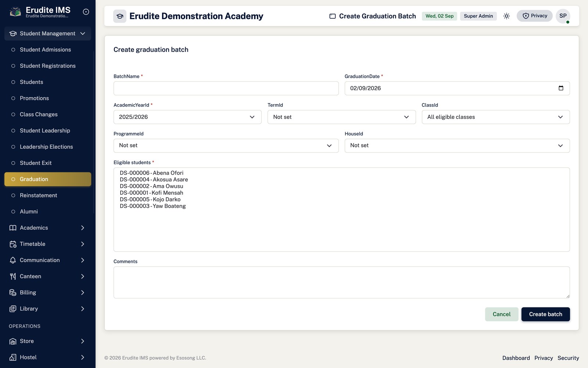
Task: Expand the Academics menu chevron
Action: click(x=83, y=228)
